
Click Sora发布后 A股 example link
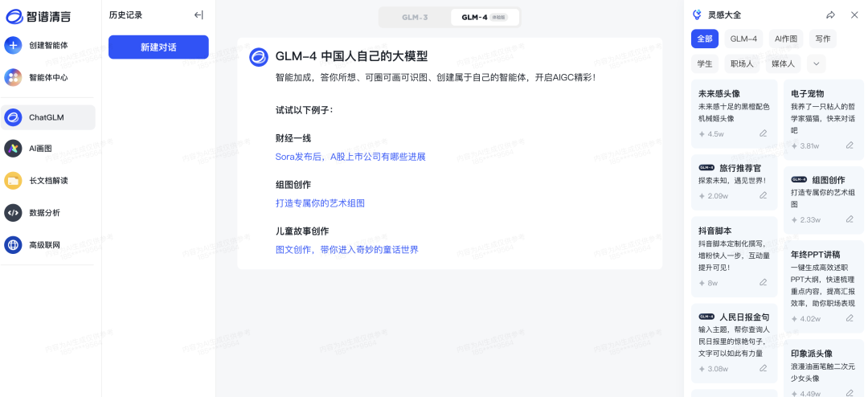pos(350,157)
